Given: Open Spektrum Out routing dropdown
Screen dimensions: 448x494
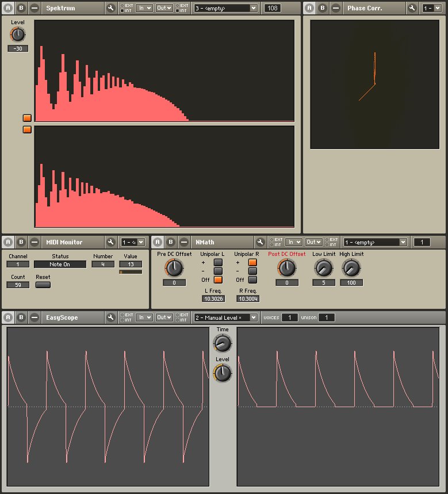Looking at the screenshot, I should 164,8.
